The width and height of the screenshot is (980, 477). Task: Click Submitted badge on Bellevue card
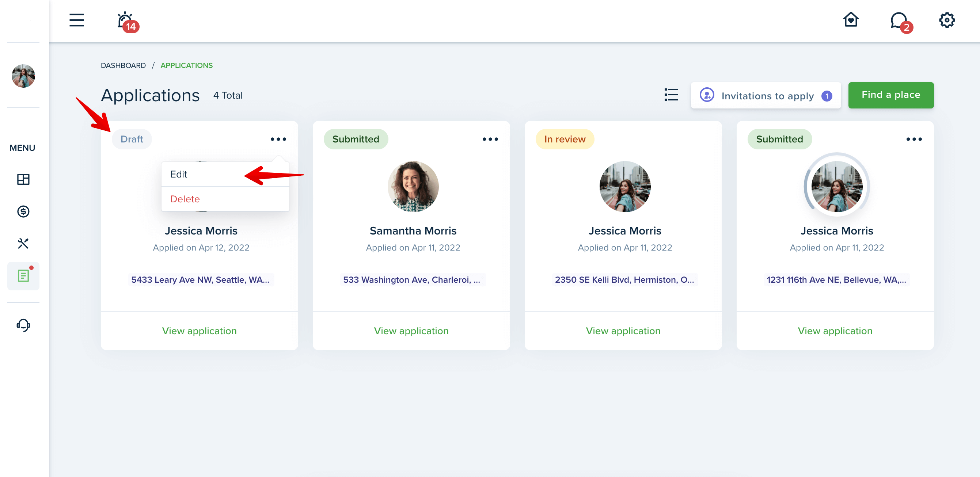779,139
